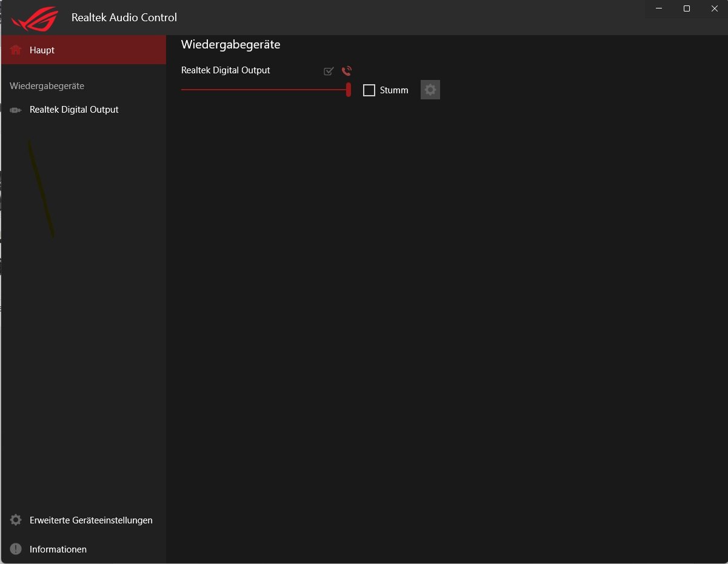Click the red home icon beside Haupt

pyautogui.click(x=16, y=50)
